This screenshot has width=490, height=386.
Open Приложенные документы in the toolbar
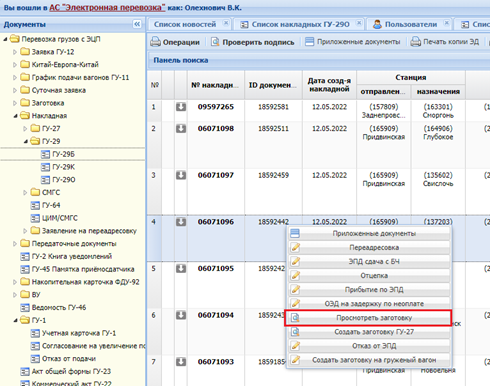tap(353, 42)
